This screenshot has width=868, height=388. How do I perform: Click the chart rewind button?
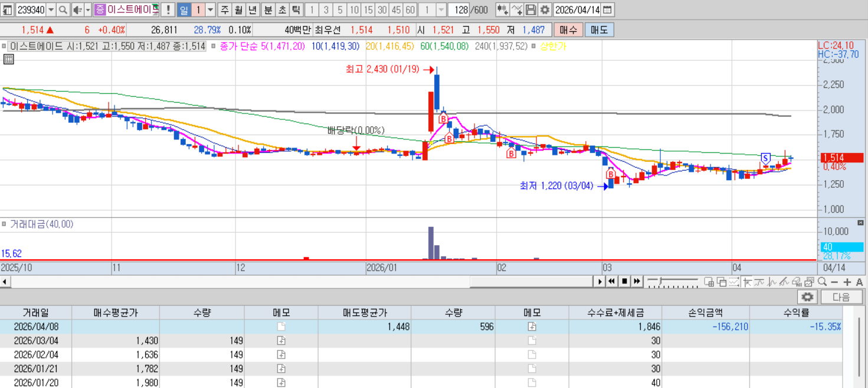tap(612, 282)
